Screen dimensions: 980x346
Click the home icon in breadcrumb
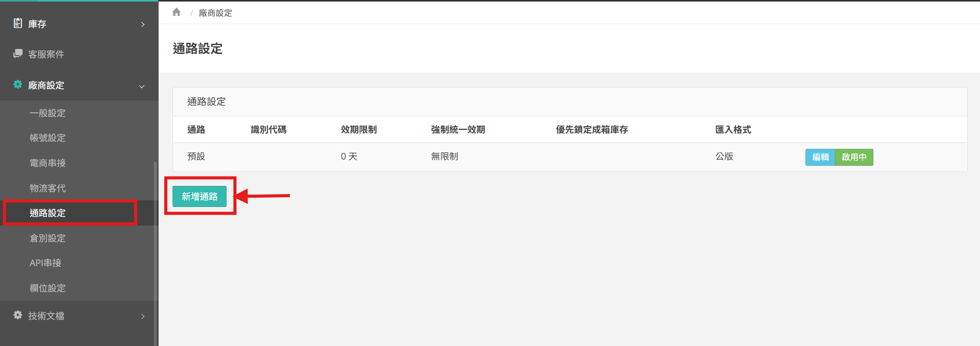[177, 12]
